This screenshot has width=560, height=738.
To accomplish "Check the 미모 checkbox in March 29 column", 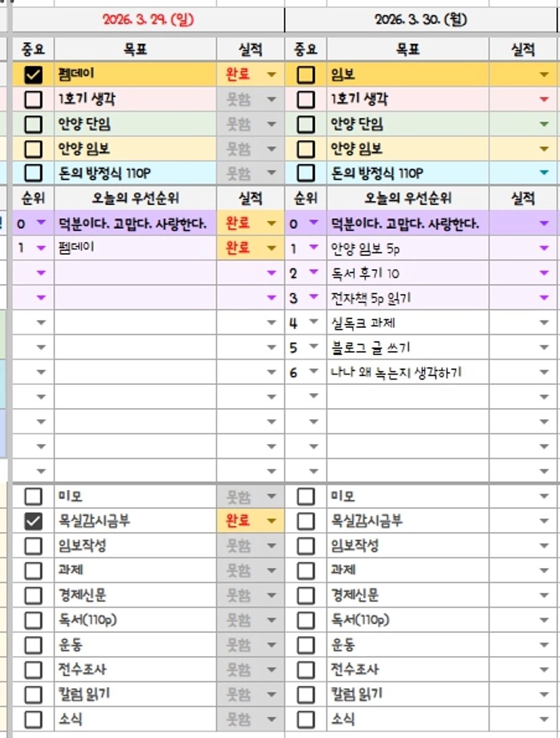I will pyautogui.click(x=33, y=497).
